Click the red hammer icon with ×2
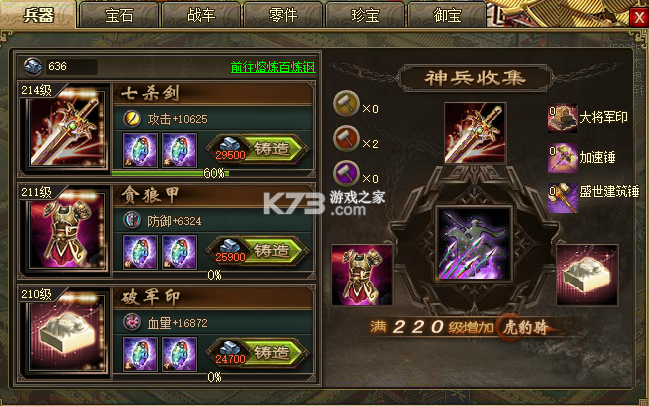 [x=346, y=139]
